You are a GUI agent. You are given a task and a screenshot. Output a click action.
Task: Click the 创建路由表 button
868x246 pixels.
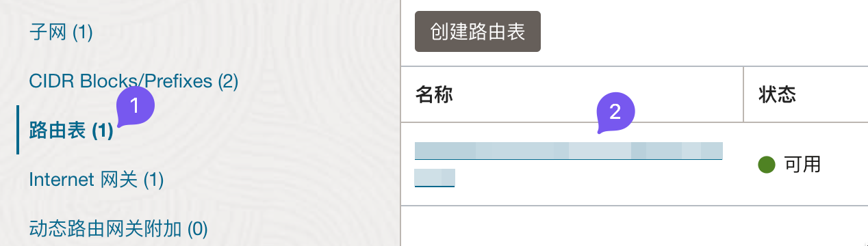click(478, 31)
